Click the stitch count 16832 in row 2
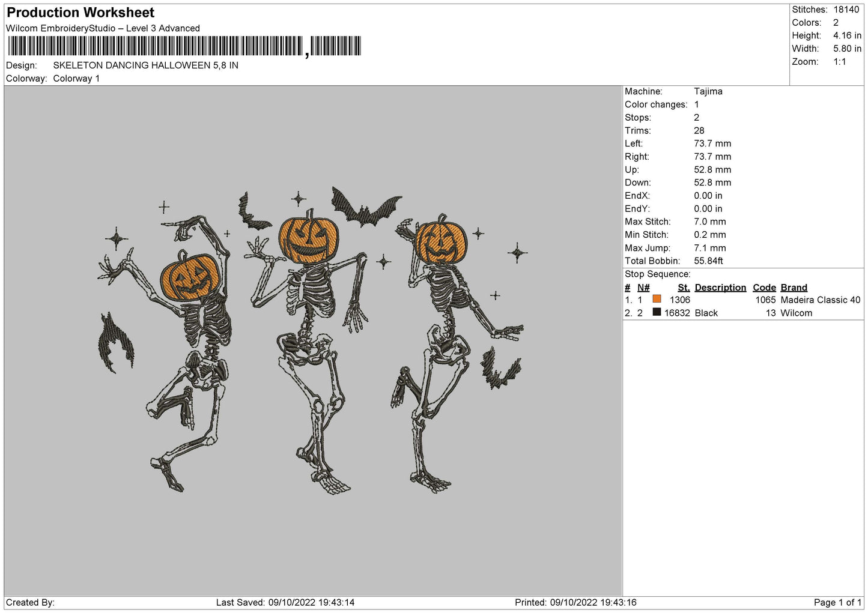 point(677,313)
